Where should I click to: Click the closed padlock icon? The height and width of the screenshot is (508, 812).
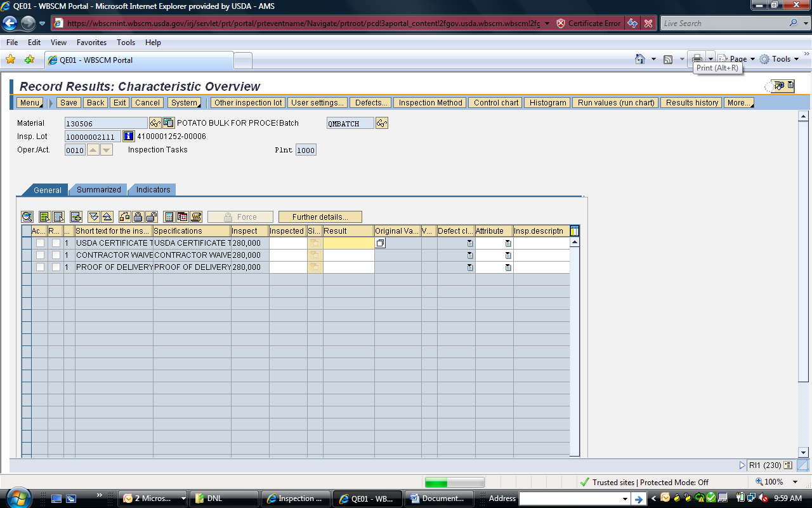138,217
